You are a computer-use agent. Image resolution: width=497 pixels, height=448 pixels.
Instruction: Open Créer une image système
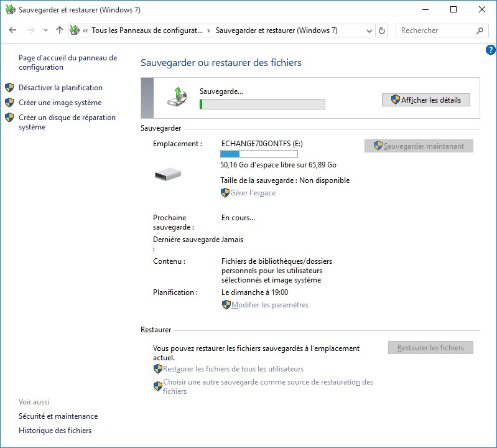tap(60, 103)
